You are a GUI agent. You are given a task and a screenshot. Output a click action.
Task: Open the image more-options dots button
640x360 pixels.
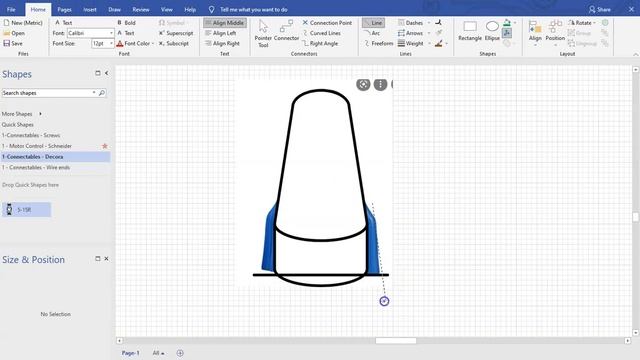coord(380,84)
